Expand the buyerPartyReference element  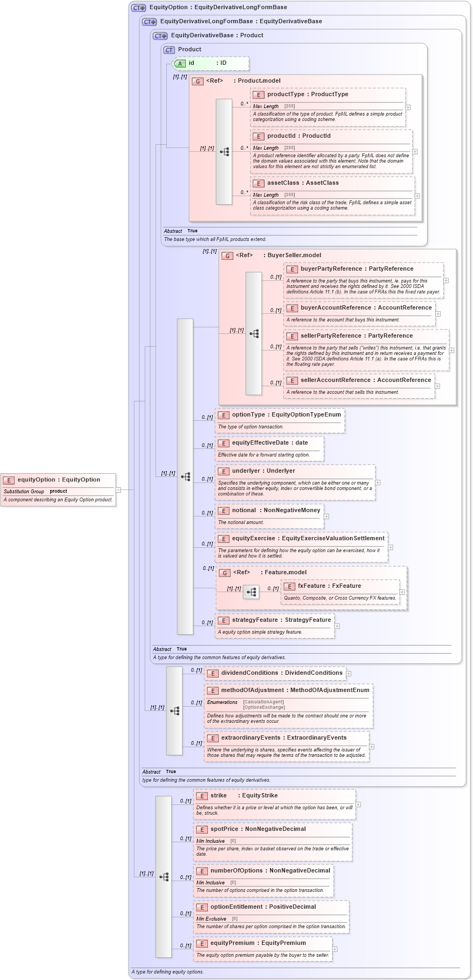(x=446, y=281)
